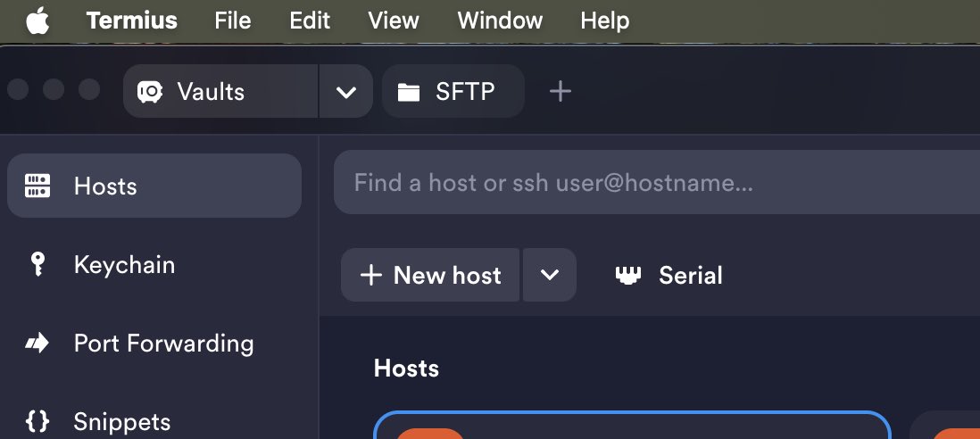The width and height of the screenshot is (980, 439).
Task: Open the Help menu
Action: tap(604, 21)
